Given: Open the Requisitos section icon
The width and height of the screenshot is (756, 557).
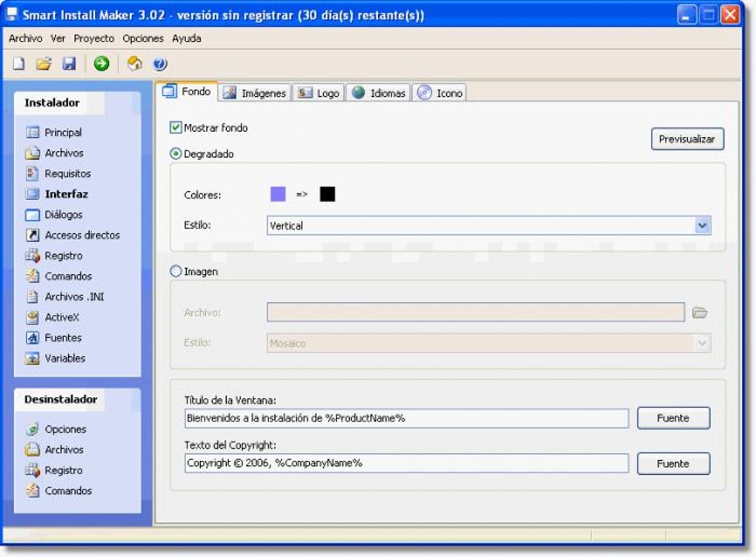Looking at the screenshot, I should point(33,173).
